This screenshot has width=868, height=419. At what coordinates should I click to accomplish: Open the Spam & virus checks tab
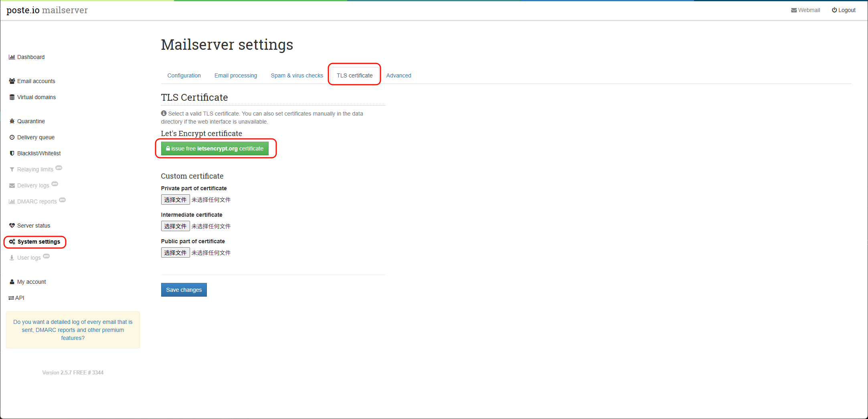coord(297,75)
